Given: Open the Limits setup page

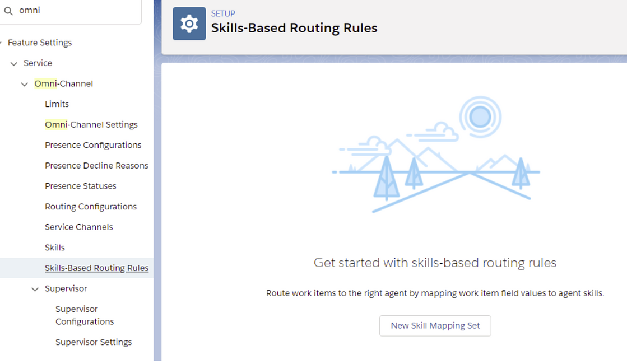Looking at the screenshot, I should click(x=57, y=104).
